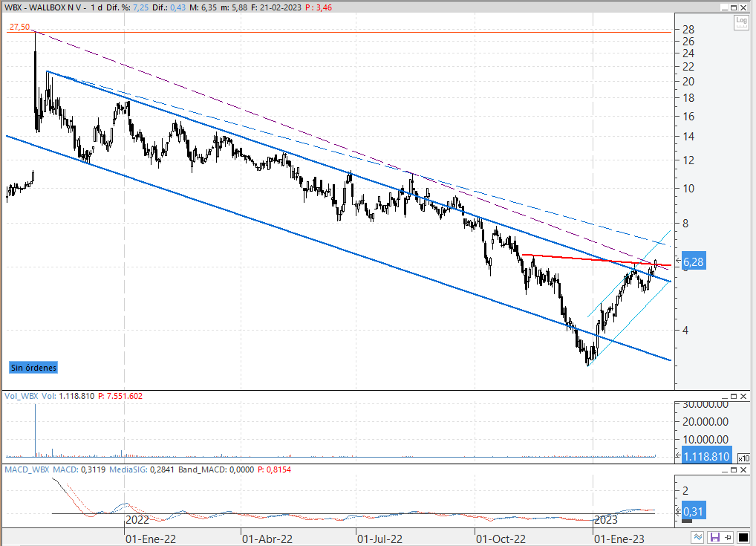Maximize the Vol_WBX volume panel

point(734,397)
